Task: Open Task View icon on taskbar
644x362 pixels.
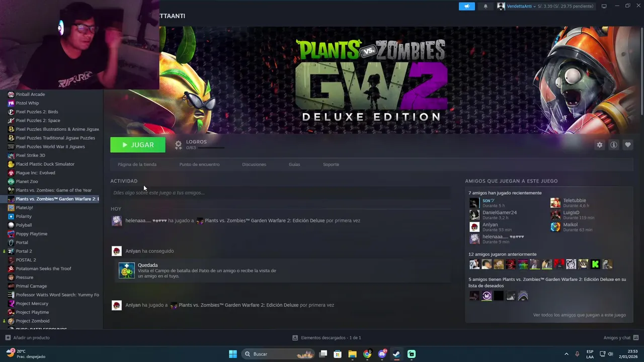Action: pos(323,354)
